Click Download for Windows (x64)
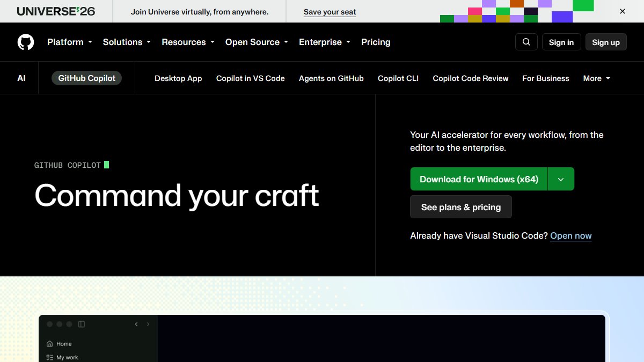Viewport: 644px width, 362px height. 479,179
